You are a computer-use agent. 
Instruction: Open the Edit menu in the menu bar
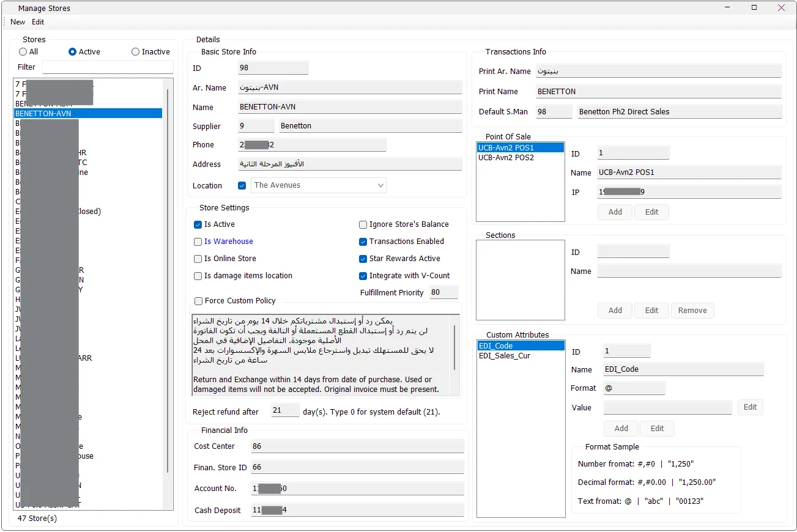point(38,22)
